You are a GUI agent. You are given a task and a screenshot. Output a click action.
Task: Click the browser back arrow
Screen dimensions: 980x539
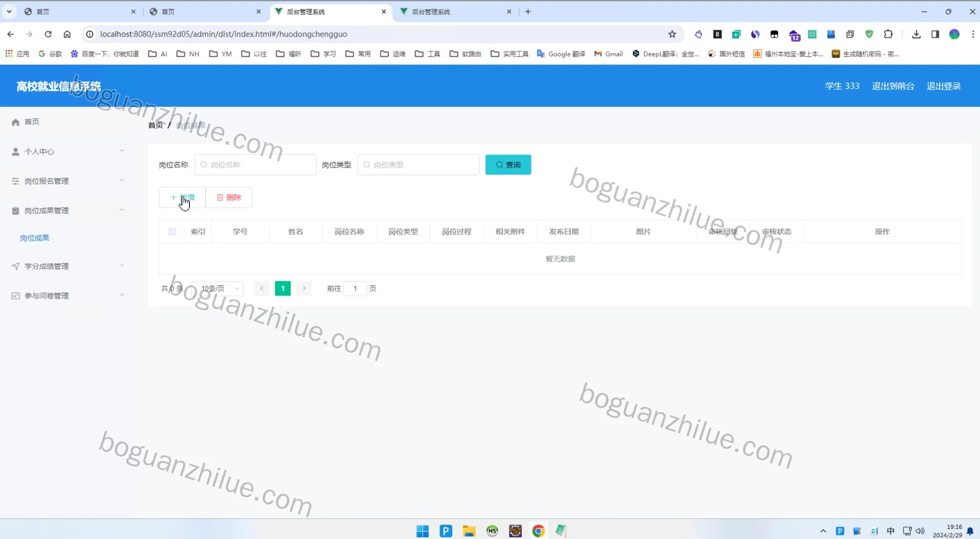tap(10, 34)
